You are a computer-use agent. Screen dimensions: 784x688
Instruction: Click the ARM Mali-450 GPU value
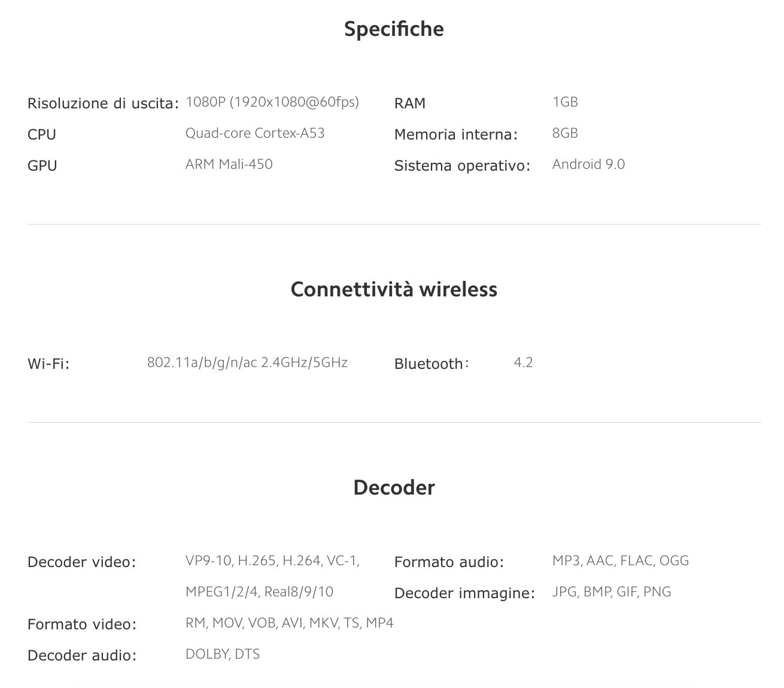click(x=229, y=164)
